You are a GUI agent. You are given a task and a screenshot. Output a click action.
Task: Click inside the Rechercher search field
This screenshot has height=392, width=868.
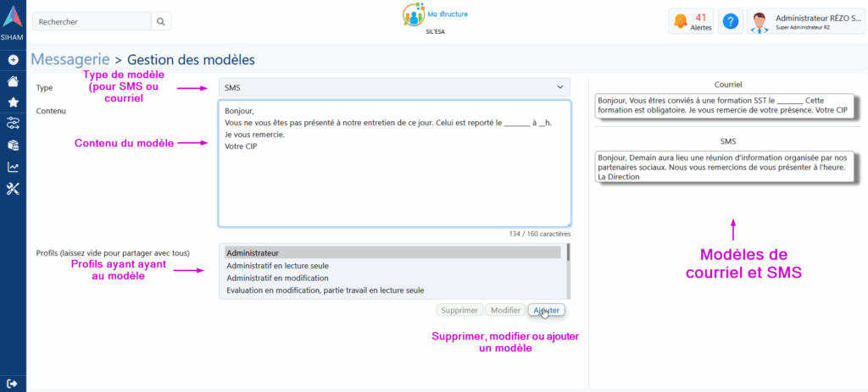[92, 21]
